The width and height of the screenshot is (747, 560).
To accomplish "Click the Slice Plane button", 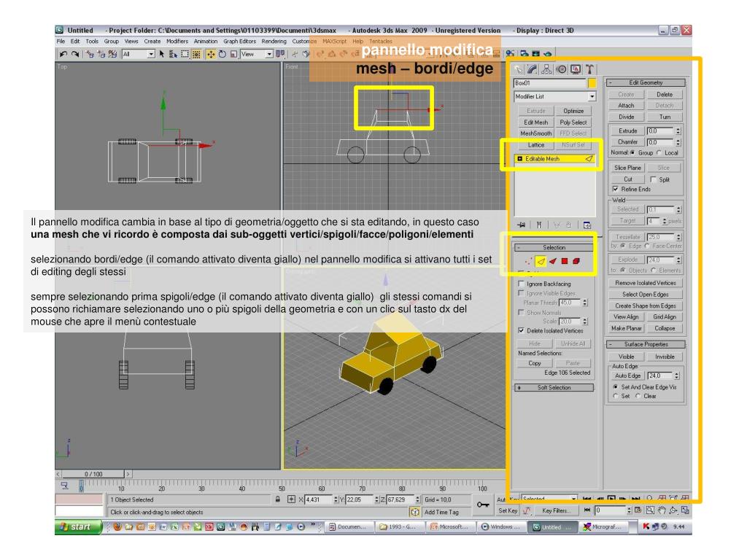I will pyautogui.click(x=627, y=168).
